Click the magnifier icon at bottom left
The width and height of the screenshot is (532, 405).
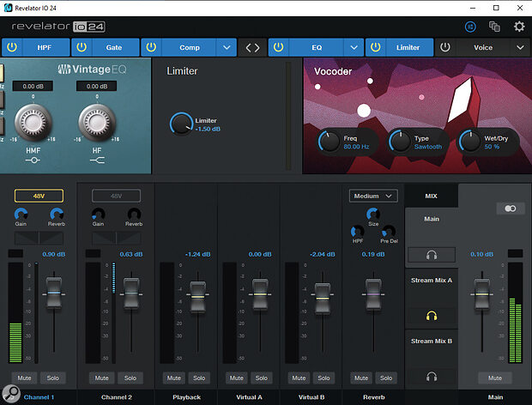11,394
